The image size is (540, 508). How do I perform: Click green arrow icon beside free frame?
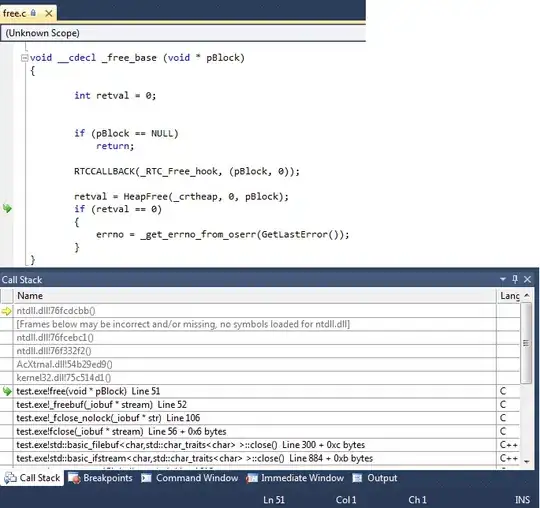[7, 391]
